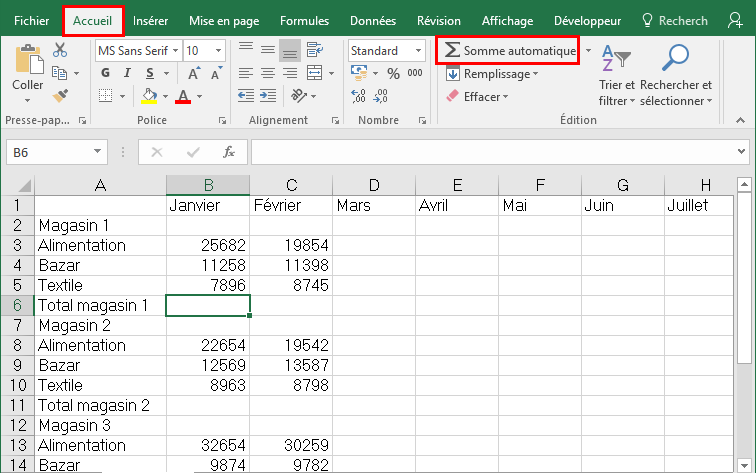Click the Effacer button

coord(478,97)
